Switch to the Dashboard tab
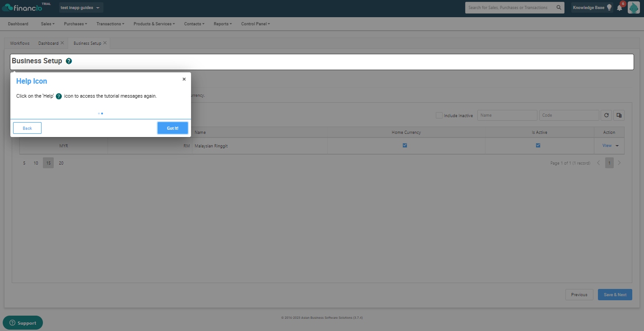 pyautogui.click(x=48, y=43)
